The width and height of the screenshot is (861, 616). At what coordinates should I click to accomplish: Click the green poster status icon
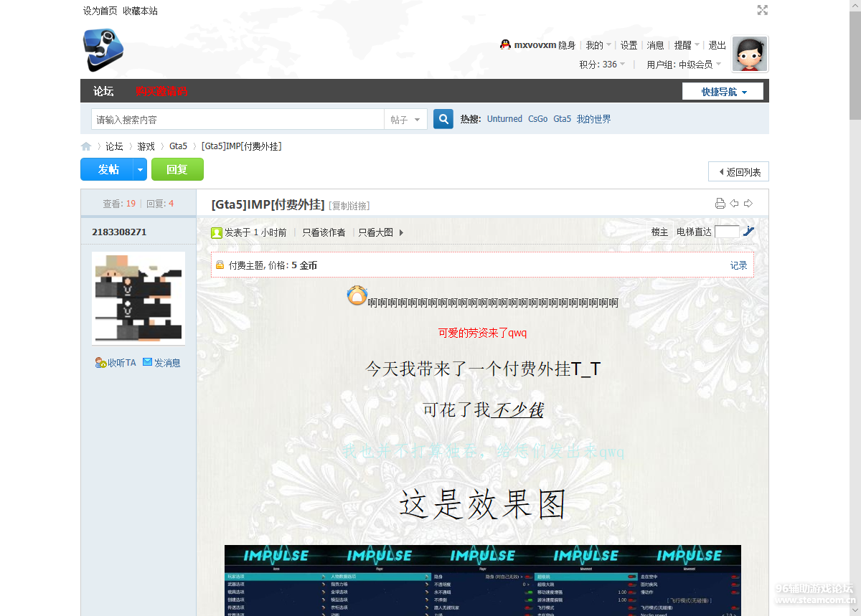[x=217, y=232]
